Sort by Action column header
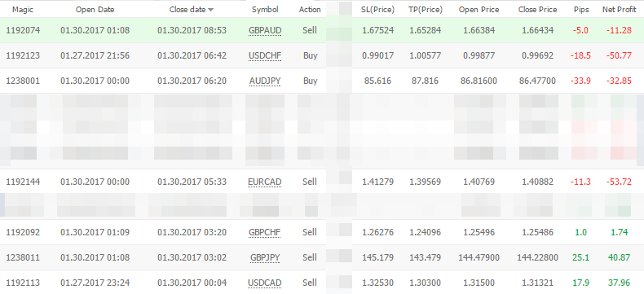This screenshot has height=294, width=644. [x=310, y=10]
